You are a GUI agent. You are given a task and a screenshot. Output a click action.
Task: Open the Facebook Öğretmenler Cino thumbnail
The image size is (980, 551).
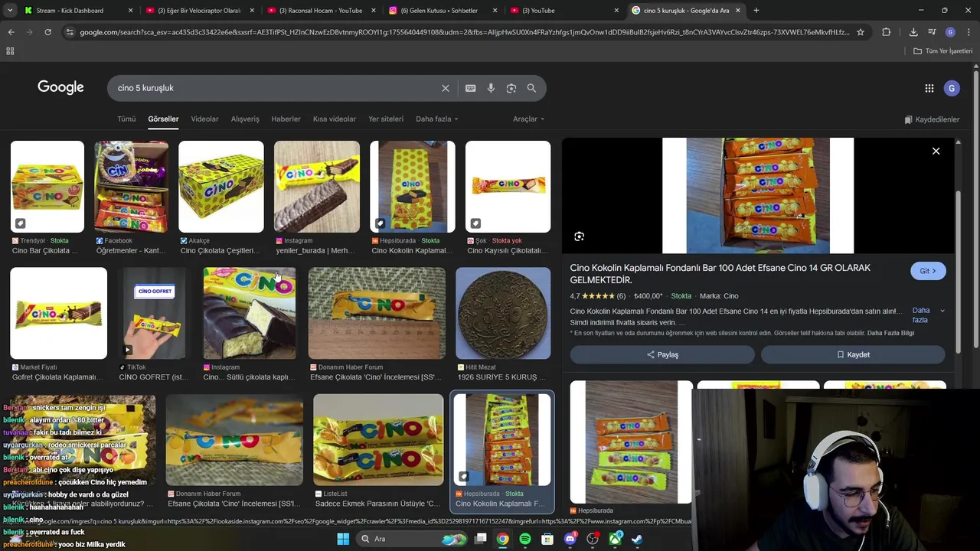pos(131,187)
